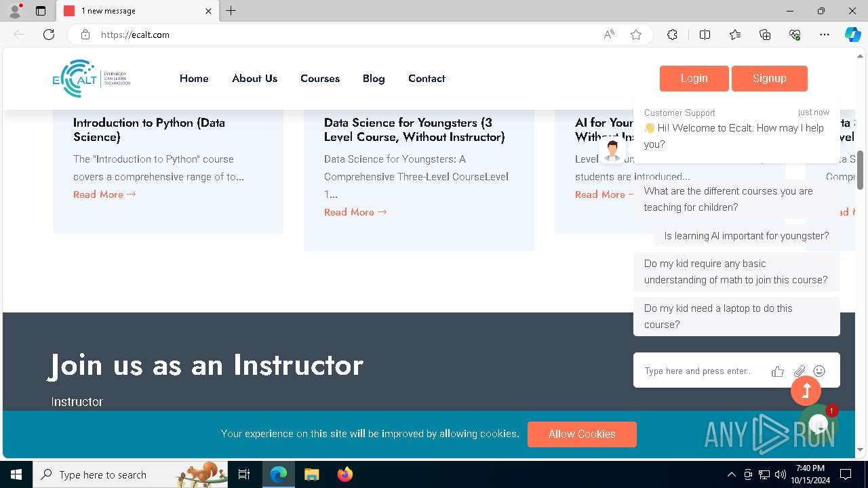This screenshot has height=488, width=868.
Task: Attach a file with the paperclip icon
Action: coord(800,371)
